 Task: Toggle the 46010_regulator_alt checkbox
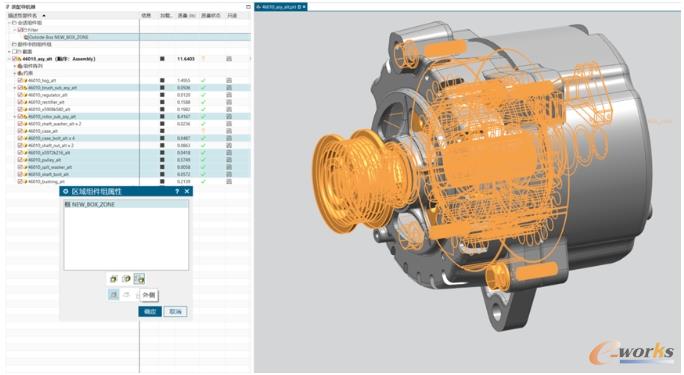click(x=20, y=95)
